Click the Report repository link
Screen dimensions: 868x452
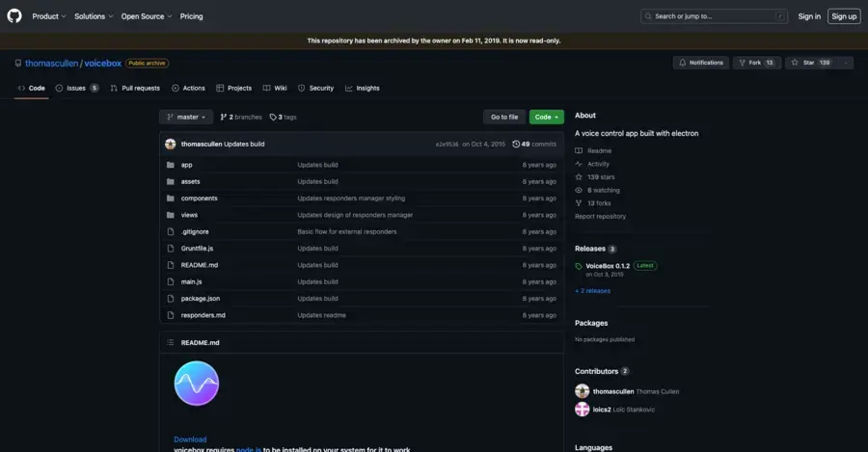(600, 216)
